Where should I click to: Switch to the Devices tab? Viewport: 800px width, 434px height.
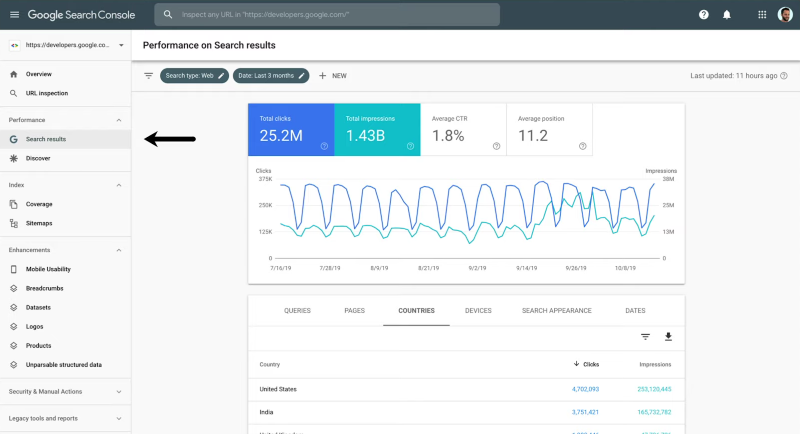(x=478, y=311)
